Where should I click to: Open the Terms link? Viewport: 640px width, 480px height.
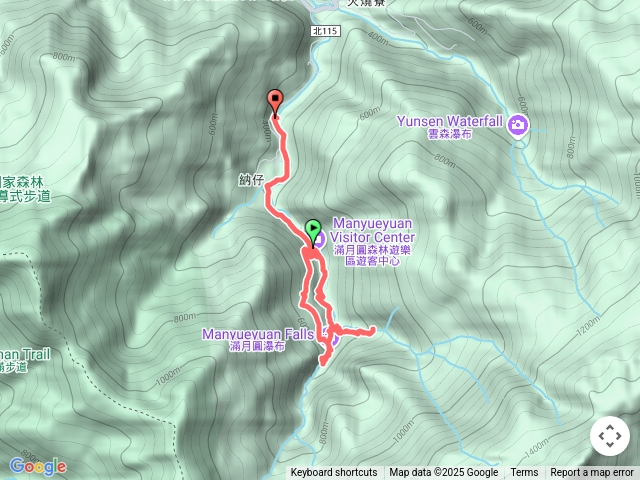[524, 473]
